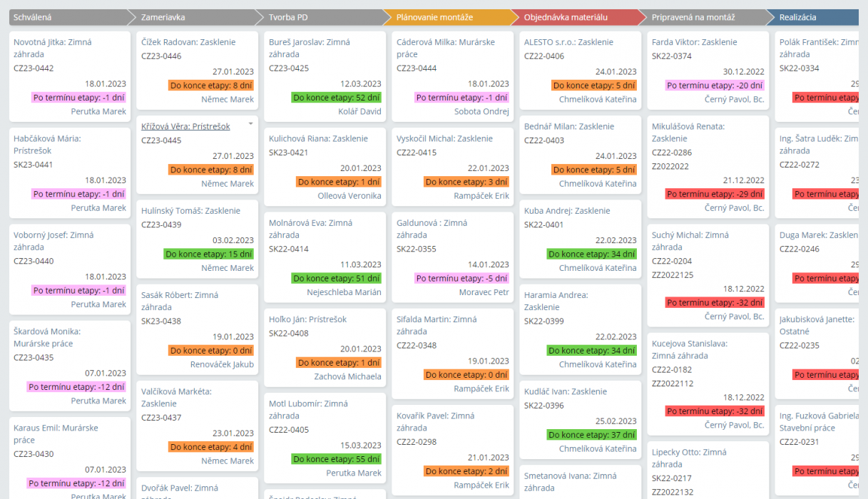Open the Křížová Věra: Prístrešok link

[x=185, y=126]
